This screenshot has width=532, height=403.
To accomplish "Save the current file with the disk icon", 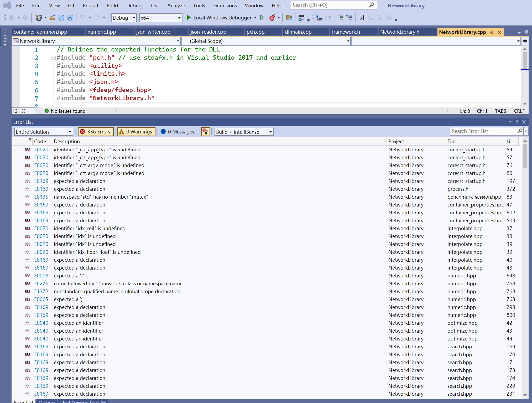I will point(61,18).
